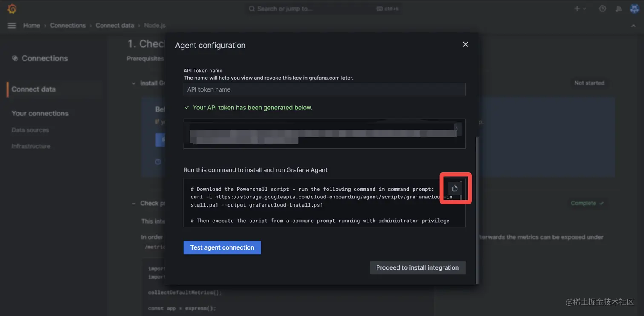Open the hamburger navigation menu

(12, 26)
